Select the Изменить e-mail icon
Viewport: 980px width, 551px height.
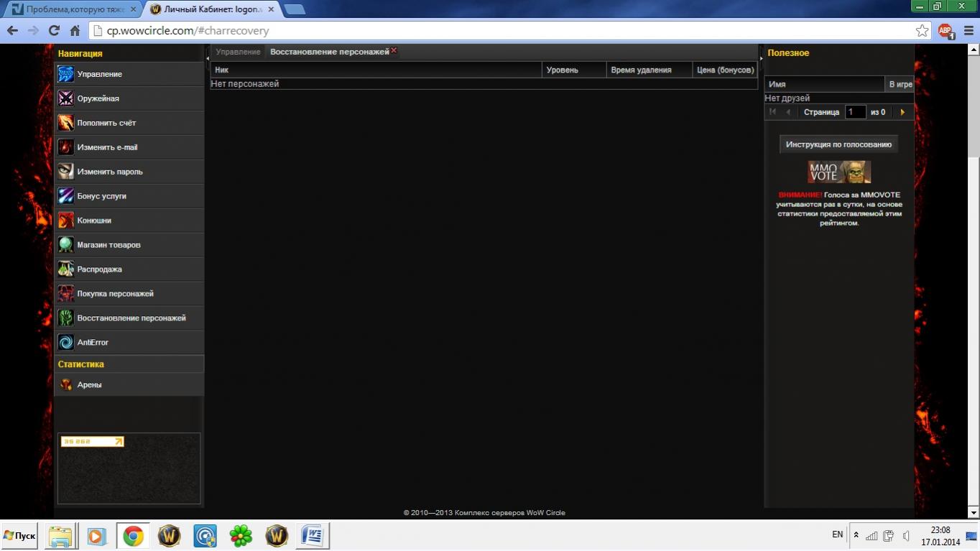click(66, 147)
